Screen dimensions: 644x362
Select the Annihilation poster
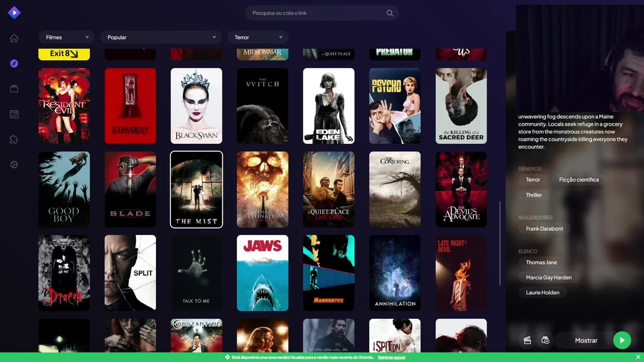[395, 273]
